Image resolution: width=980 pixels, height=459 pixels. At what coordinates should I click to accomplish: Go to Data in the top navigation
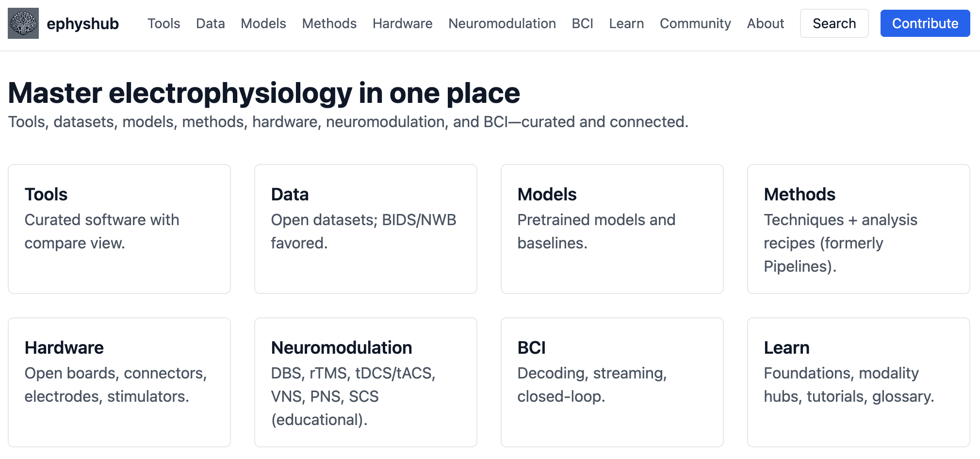pyautogui.click(x=210, y=23)
